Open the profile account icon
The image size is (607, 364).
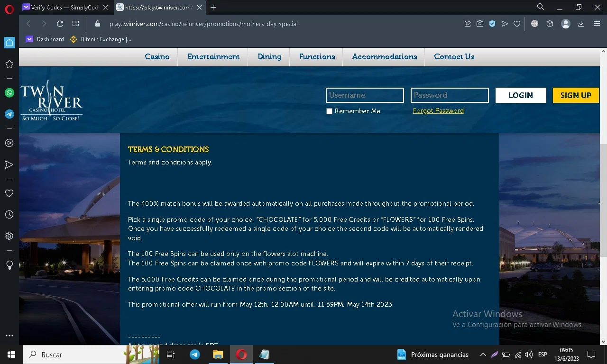click(x=565, y=24)
